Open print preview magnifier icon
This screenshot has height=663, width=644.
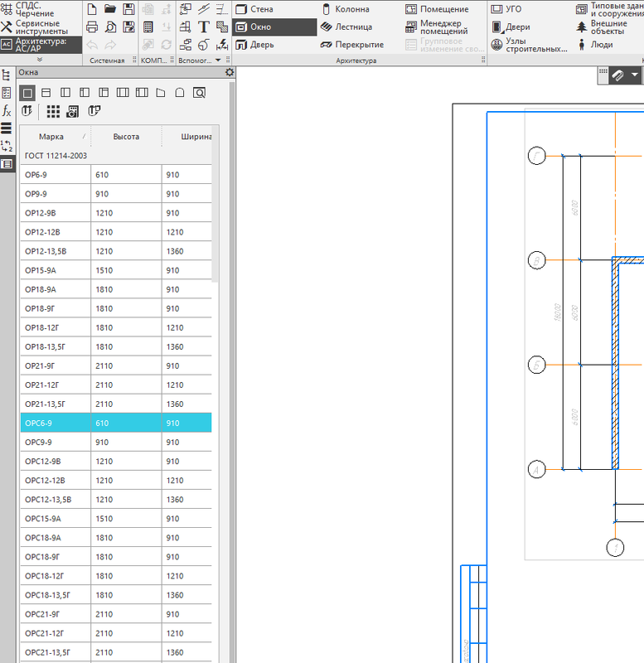point(110,27)
